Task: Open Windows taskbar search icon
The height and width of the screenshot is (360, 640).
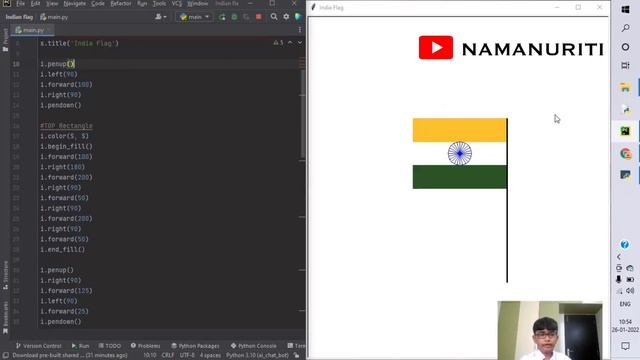Action: pyautogui.click(x=625, y=28)
